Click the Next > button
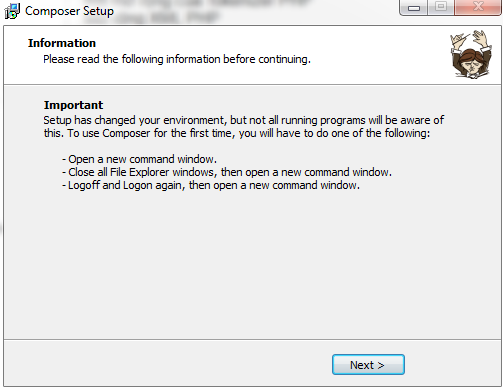 coord(368,365)
